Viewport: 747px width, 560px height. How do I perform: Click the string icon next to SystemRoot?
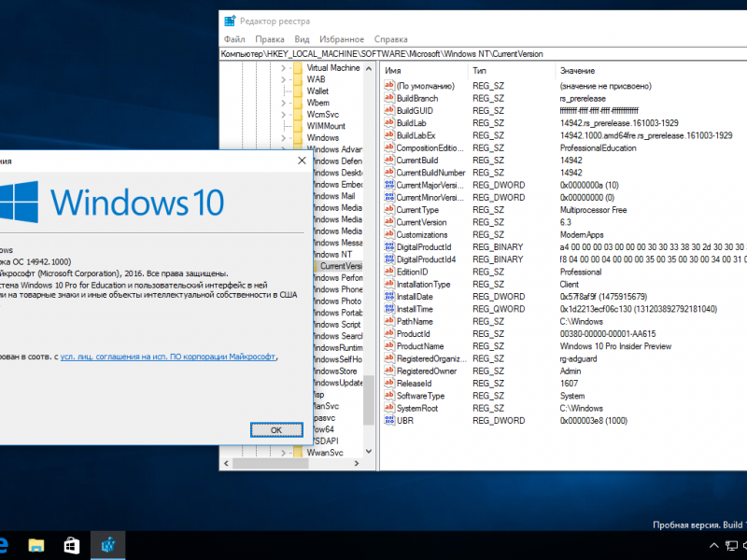389,408
